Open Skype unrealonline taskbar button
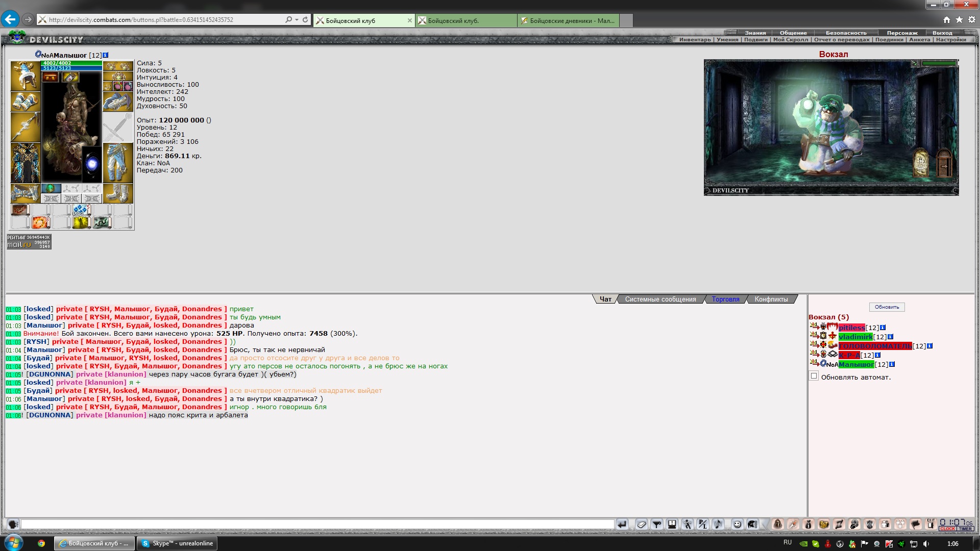The height and width of the screenshot is (551, 980). click(177, 543)
